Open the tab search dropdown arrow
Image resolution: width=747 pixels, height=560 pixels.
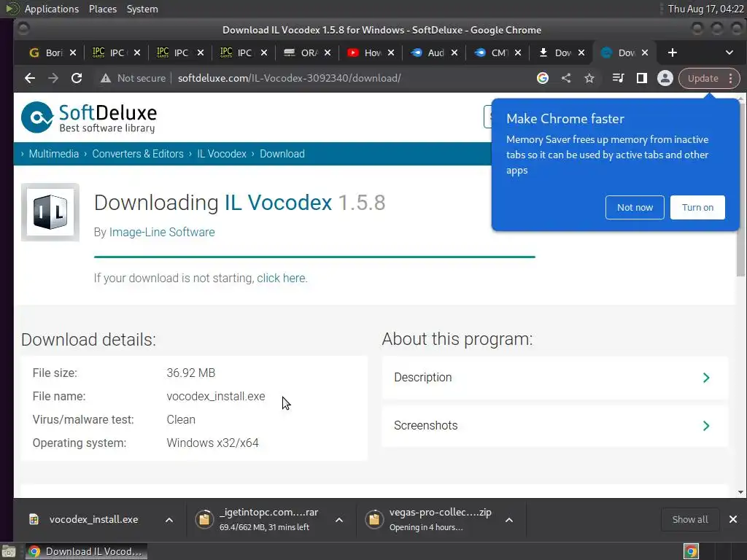(729, 52)
